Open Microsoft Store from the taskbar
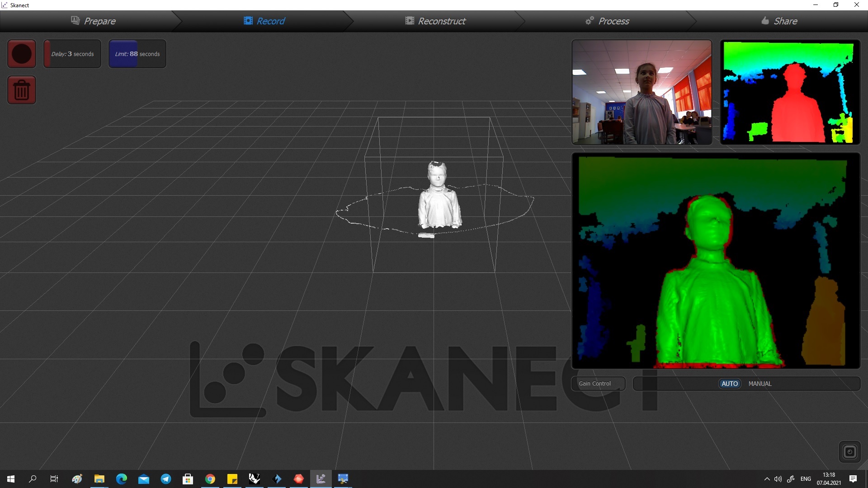This screenshot has height=488, width=868. [x=188, y=479]
